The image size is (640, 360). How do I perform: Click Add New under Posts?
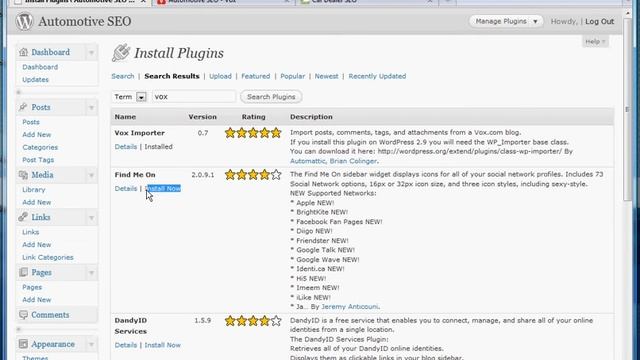[x=37, y=135]
